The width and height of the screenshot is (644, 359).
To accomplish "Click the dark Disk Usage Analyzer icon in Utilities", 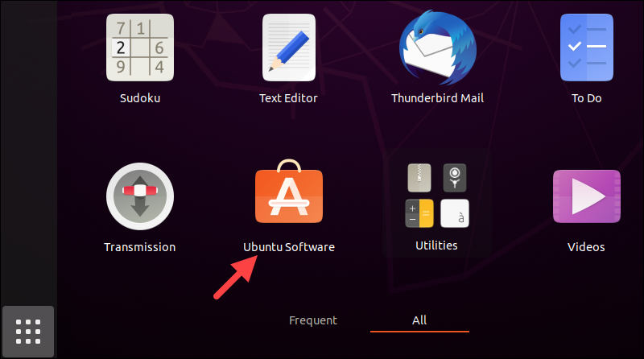I will 455,178.
